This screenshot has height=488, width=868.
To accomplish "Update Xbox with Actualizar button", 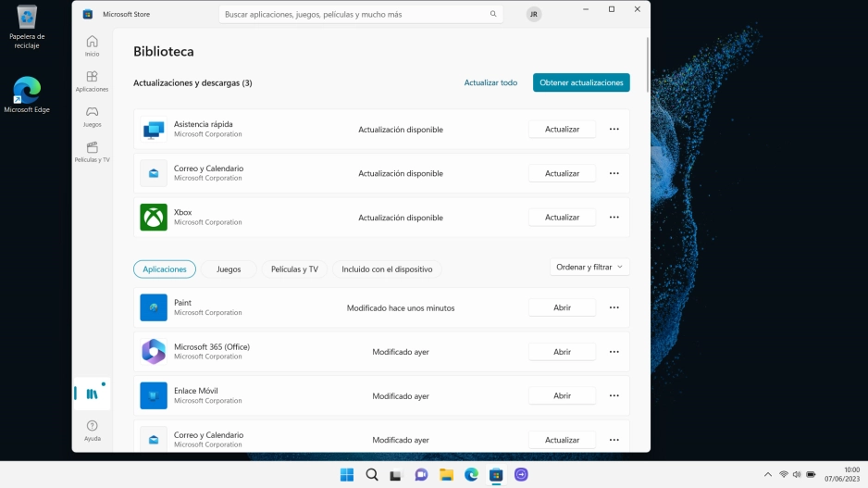I will point(562,217).
